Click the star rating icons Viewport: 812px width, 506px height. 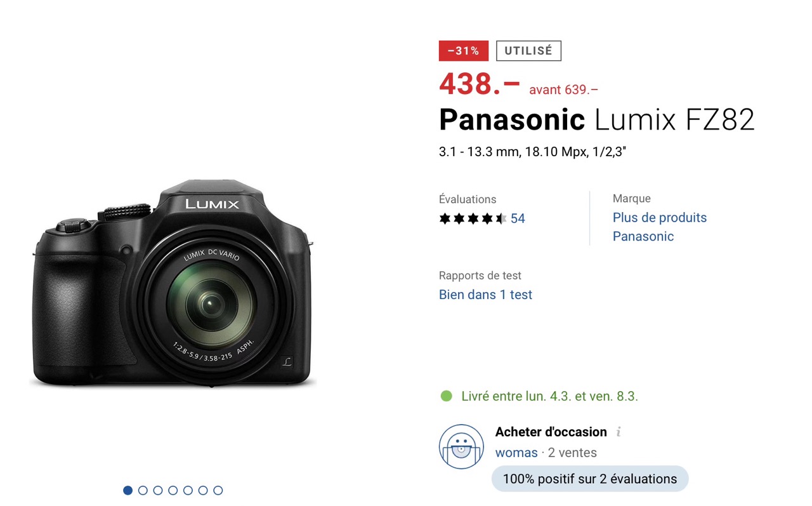[473, 218]
